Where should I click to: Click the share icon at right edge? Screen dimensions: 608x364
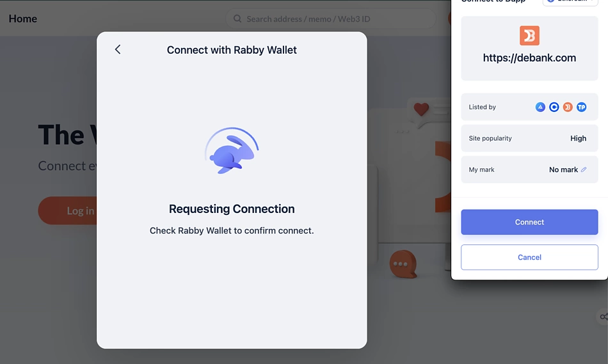(604, 317)
